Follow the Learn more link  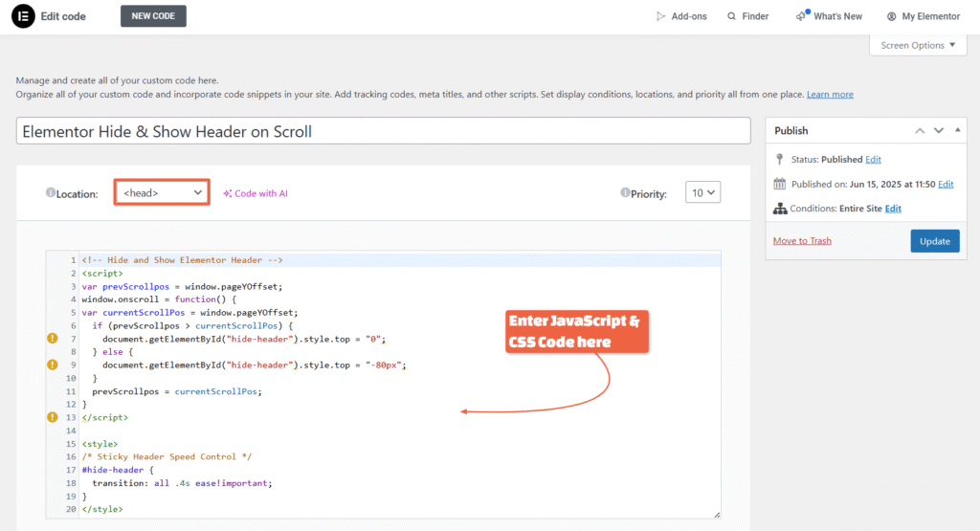[830, 95]
